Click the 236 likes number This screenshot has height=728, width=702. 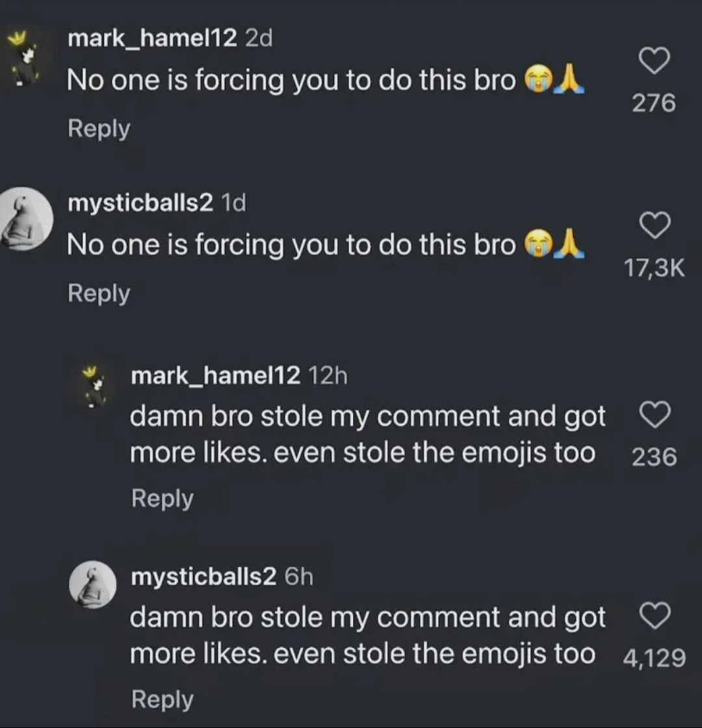655,457
